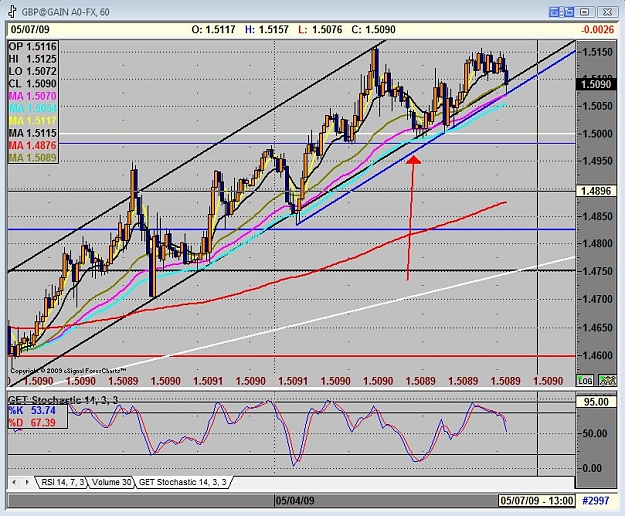Click the first blue window-layout icon in title bar
This screenshot has width=625, height=516.
click(x=554, y=12)
